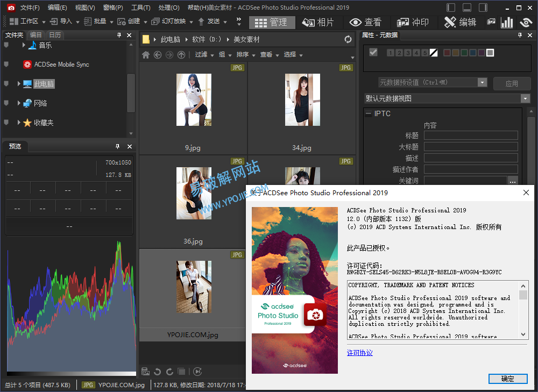Open the 工具(T) menu
Viewport: 538px width, 392px height.
[140, 8]
